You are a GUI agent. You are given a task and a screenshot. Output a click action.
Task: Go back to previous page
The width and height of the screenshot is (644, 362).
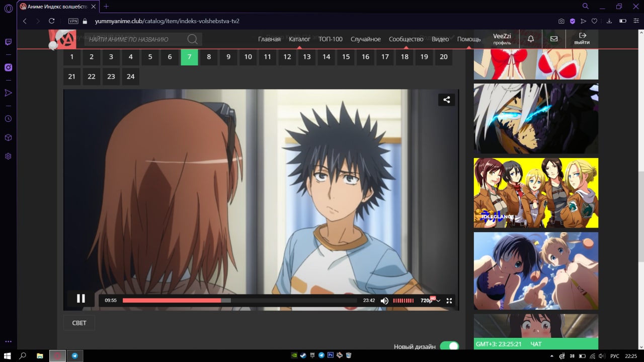coord(25,21)
